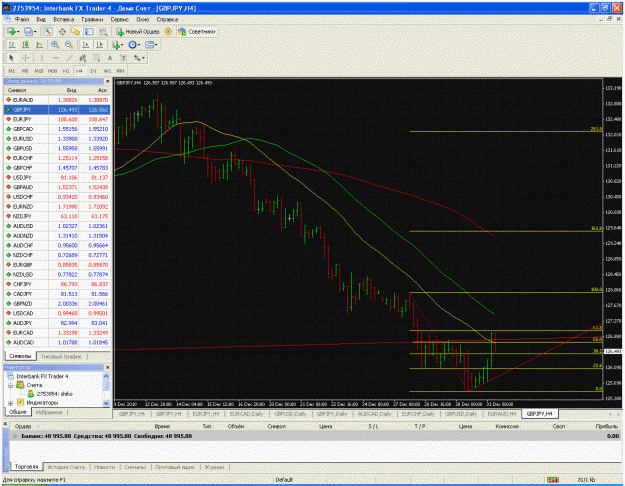The height and width of the screenshot is (486, 625).
Task: Switch timeframe to D1
Action: (93, 71)
